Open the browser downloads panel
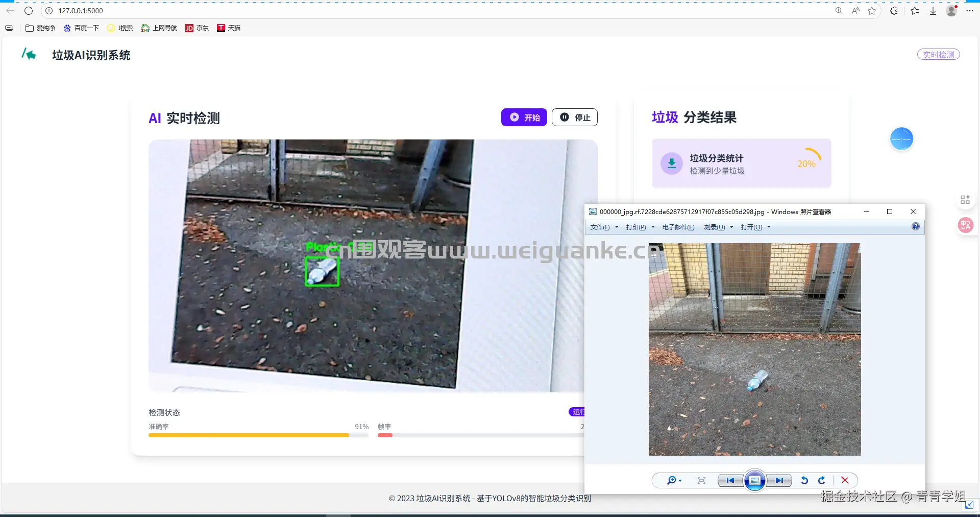980x517 pixels. pyautogui.click(x=934, y=11)
